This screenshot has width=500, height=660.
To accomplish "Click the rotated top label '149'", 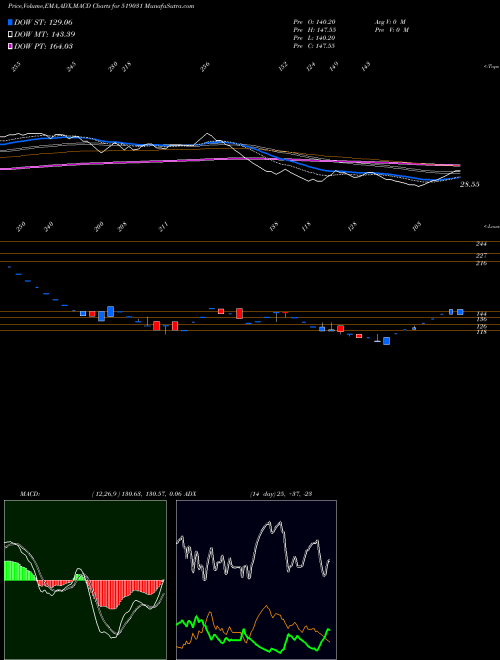I will click(334, 67).
